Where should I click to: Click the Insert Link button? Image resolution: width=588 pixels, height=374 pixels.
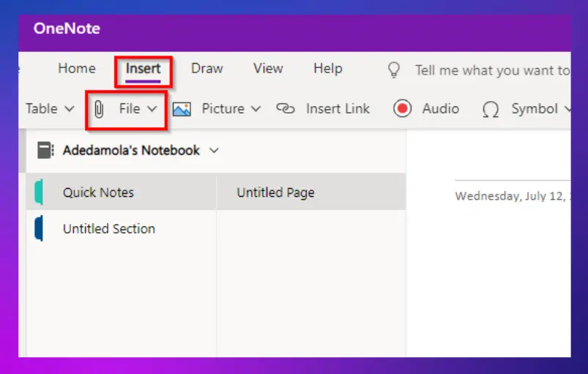[x=338, y=108]
